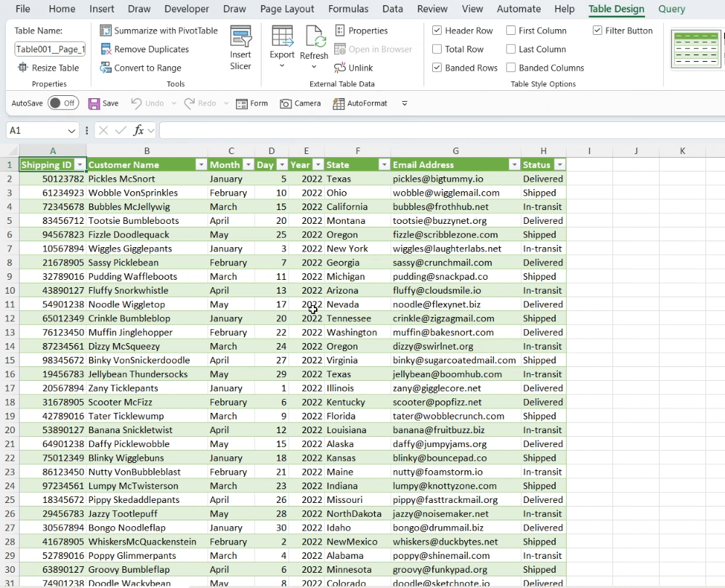
Task: Open the Email Address filter dropdown
Action: tap(514, 165)
